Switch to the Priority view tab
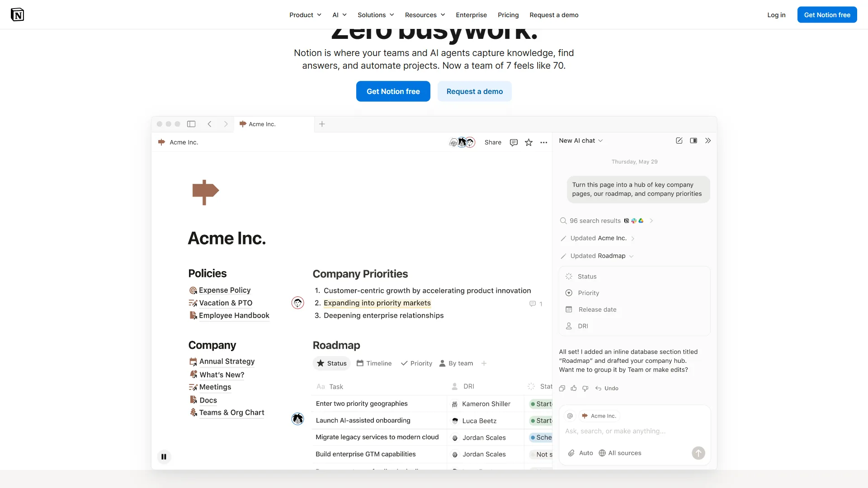The width and height of the screenshot is (868, 488). point(416,363)
